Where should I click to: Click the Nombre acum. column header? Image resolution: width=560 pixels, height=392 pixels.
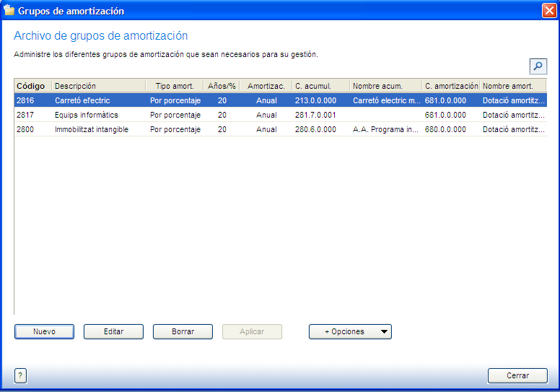[385, 86]
